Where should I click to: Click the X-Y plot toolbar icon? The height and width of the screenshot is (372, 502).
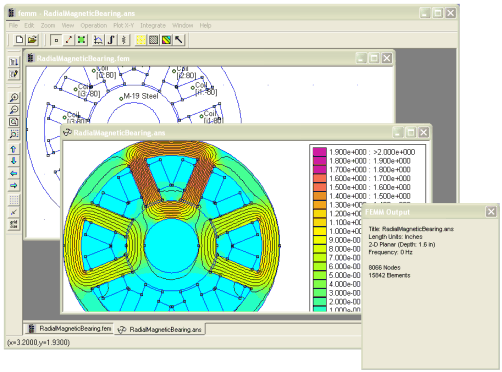(x=98, y=40)
